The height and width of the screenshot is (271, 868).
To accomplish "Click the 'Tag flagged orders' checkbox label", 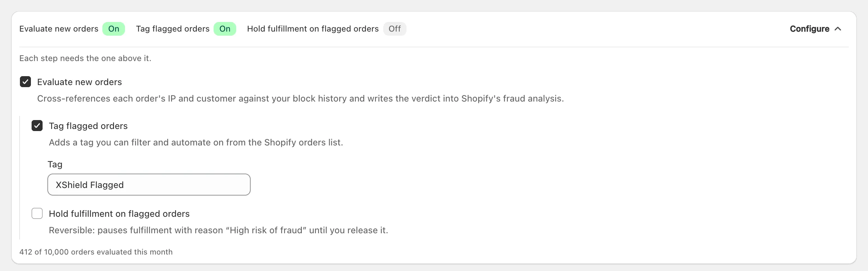I will [88, 126].
